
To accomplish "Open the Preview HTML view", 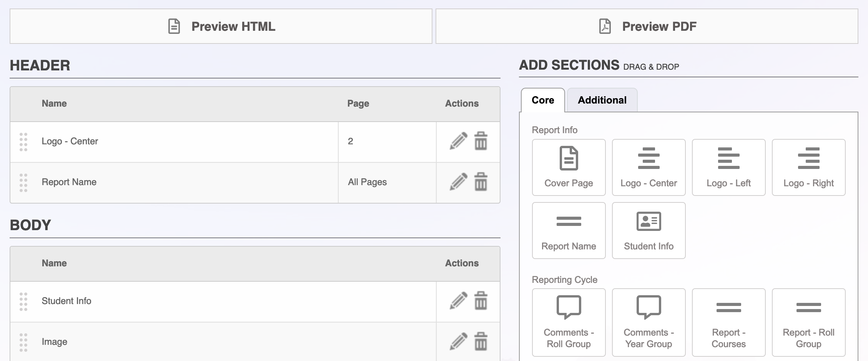I will point(221,26).
